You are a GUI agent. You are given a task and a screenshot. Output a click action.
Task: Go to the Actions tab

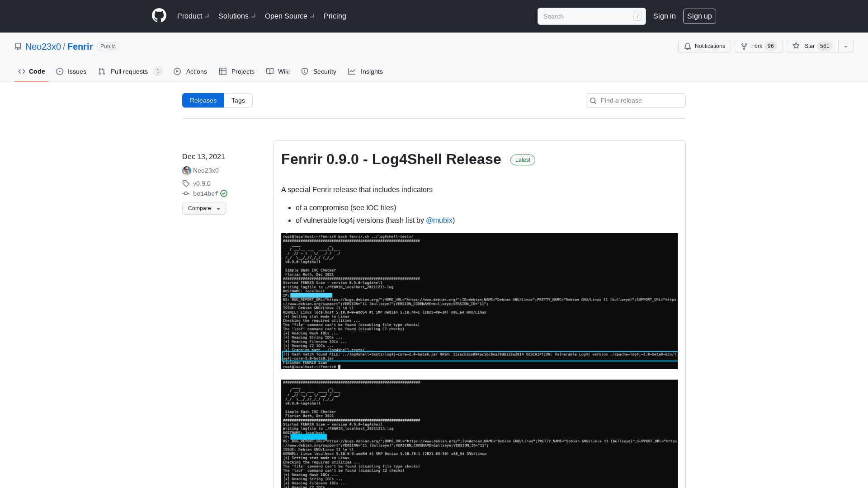[190, 71]
